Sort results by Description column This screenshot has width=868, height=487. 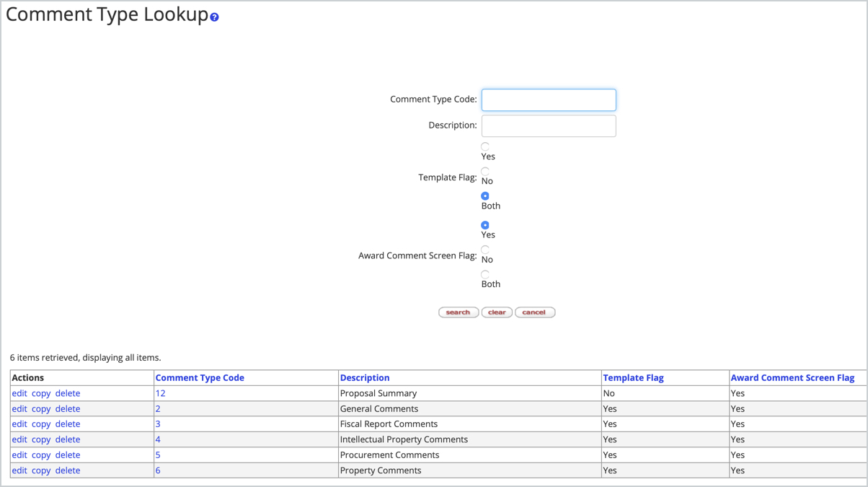(x=365, y=377)
